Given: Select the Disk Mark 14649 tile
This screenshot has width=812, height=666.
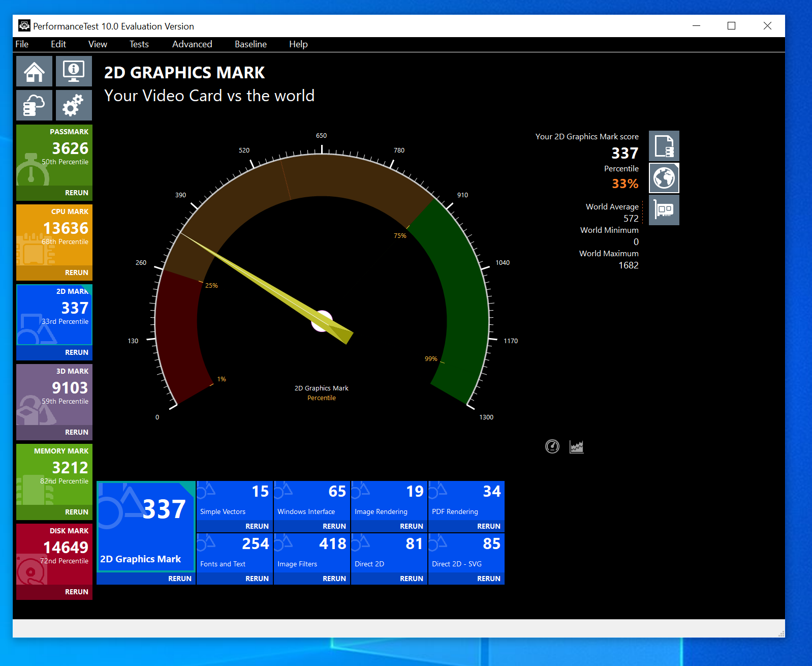Looking at the screenshot, I should click(54, 554).
